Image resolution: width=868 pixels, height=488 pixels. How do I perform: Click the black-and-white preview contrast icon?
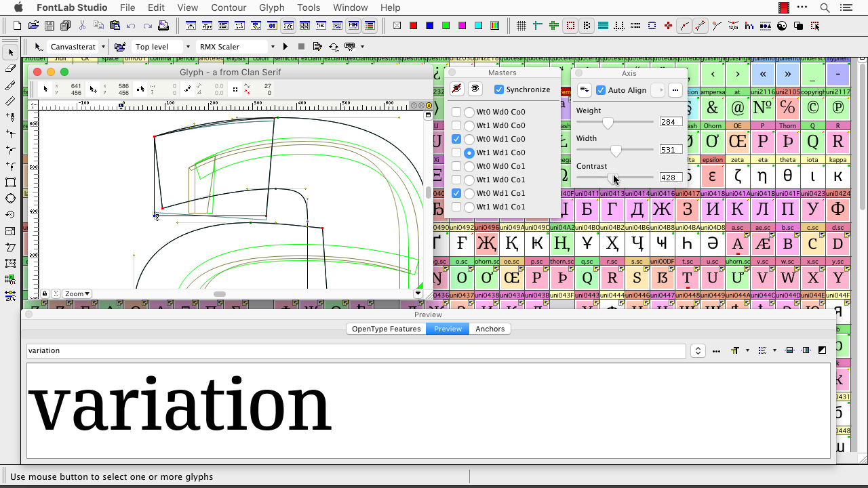(822, 350)
